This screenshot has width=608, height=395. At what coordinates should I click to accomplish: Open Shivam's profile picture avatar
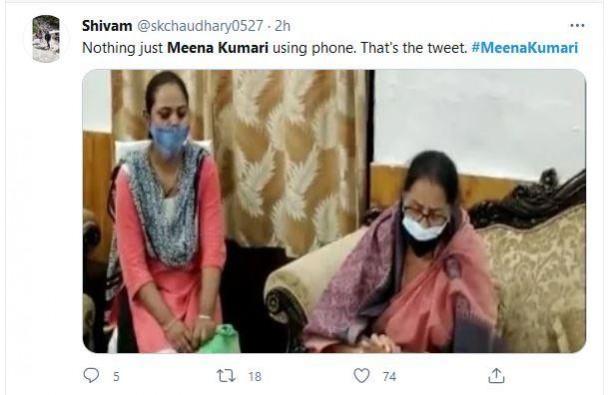tap(46, 39)
